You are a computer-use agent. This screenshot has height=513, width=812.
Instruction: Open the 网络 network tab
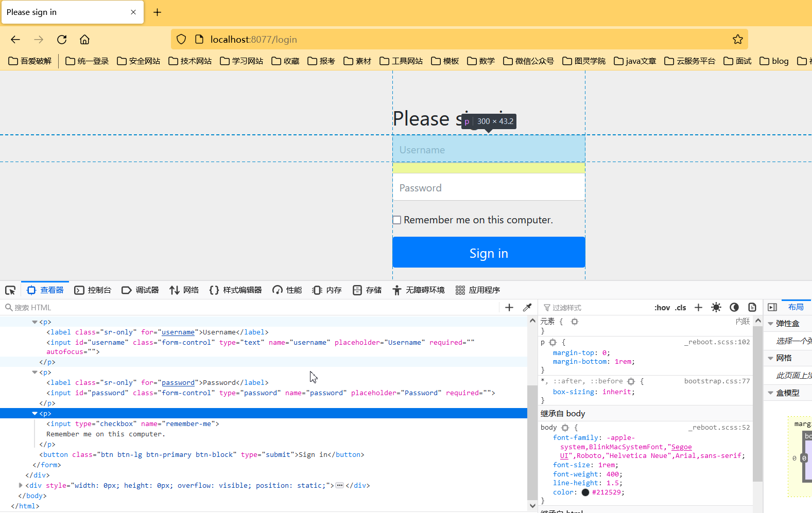pyautogui.click(x=184, y=290)
